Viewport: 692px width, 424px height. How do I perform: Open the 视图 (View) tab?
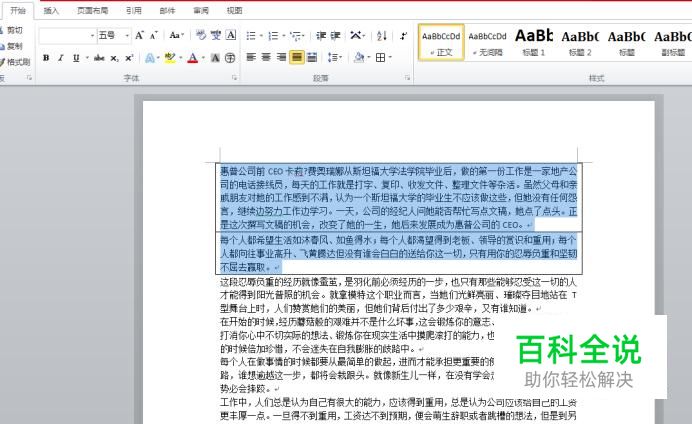(x=234, y=10)
